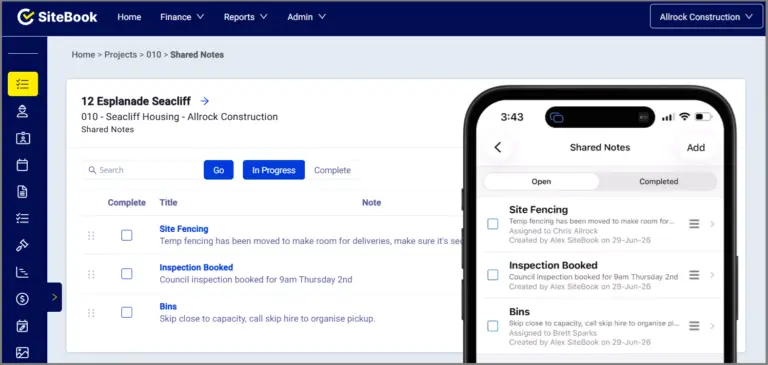This screenshot has width=768, height=365.
Task: Open the chart sidebar icon
Action: 23,272
